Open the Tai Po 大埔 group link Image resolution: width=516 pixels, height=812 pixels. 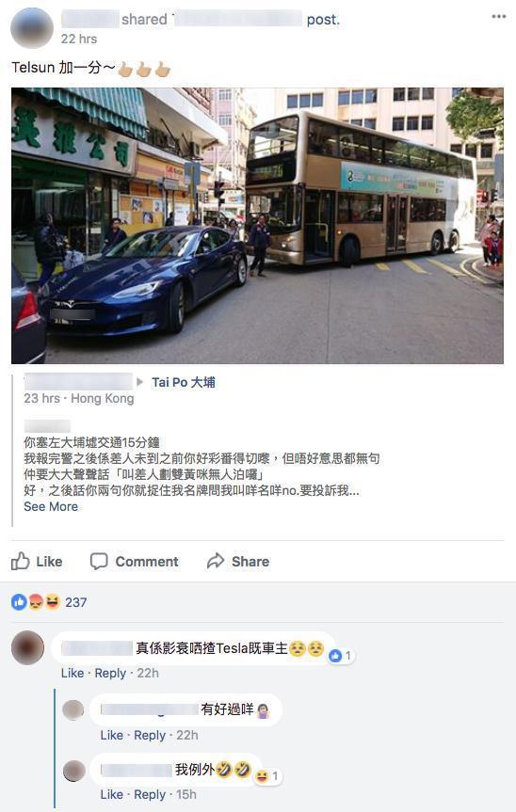pyautogui.click(x=184, y=382)
